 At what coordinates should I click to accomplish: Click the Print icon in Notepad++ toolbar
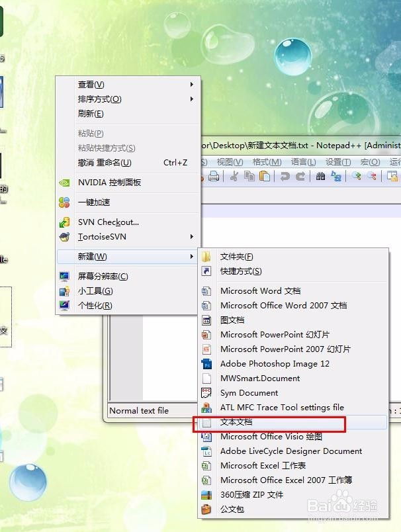[213, 176]
